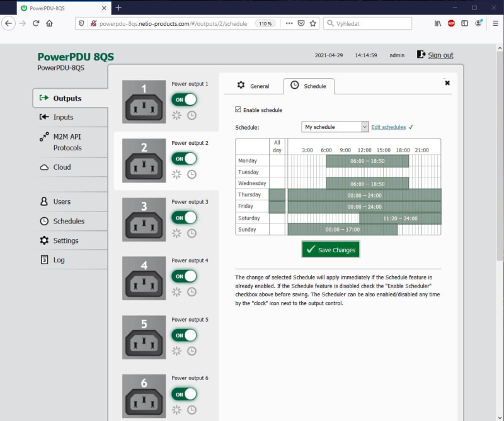Image resolution: width=504 pixels, height=421 pixels.
Task: Open the page actions three-dot menu
Action: (x=289, y=23)
